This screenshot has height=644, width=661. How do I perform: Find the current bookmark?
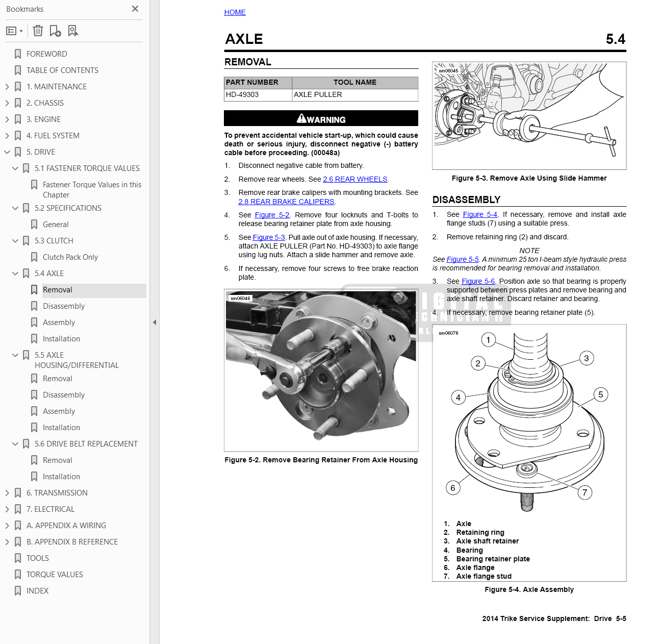[73, 31]
